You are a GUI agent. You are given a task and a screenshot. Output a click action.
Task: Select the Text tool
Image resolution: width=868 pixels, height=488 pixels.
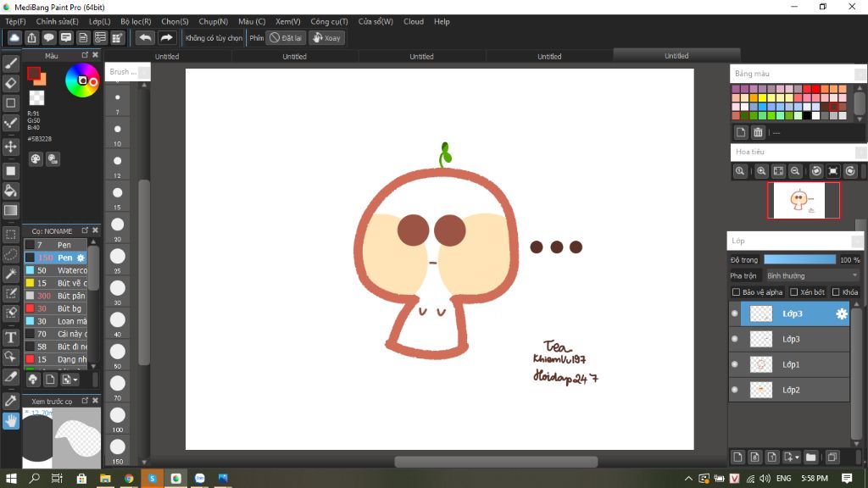11,337
